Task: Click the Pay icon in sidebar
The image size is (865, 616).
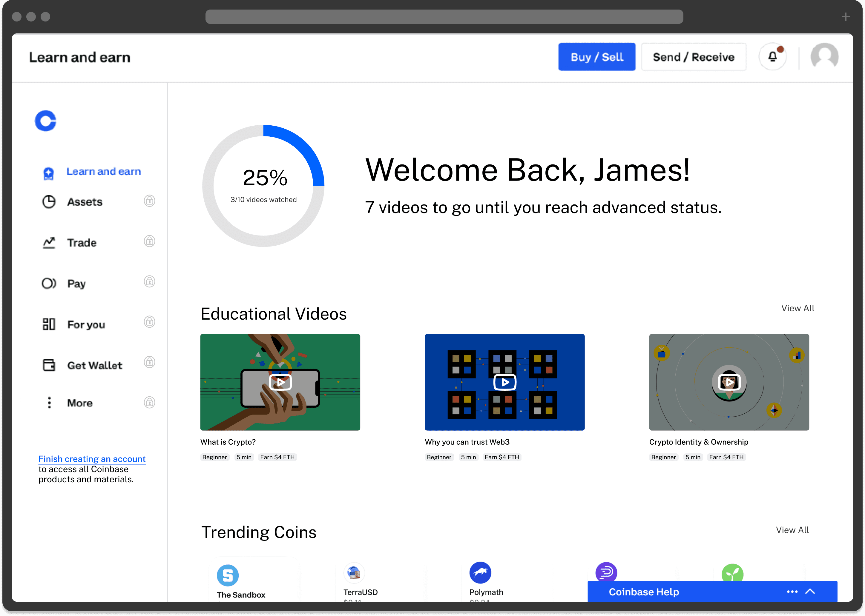Action: point(49,283)
